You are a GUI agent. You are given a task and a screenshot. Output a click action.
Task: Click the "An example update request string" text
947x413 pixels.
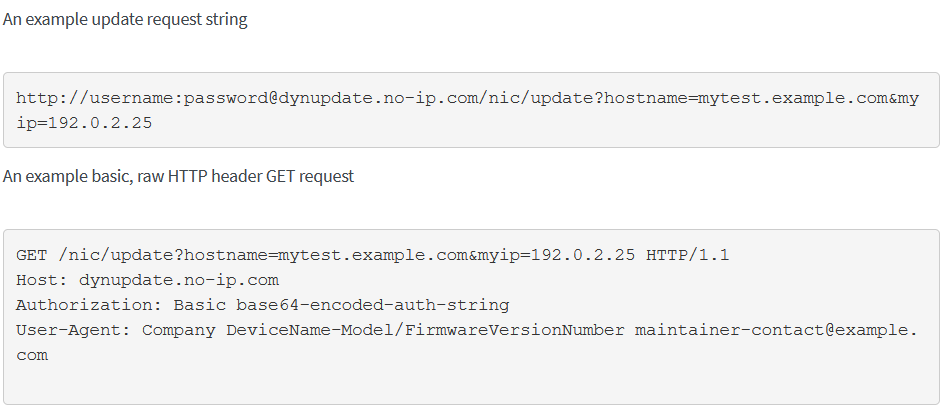pyautogui.click(x=125, y=20)
